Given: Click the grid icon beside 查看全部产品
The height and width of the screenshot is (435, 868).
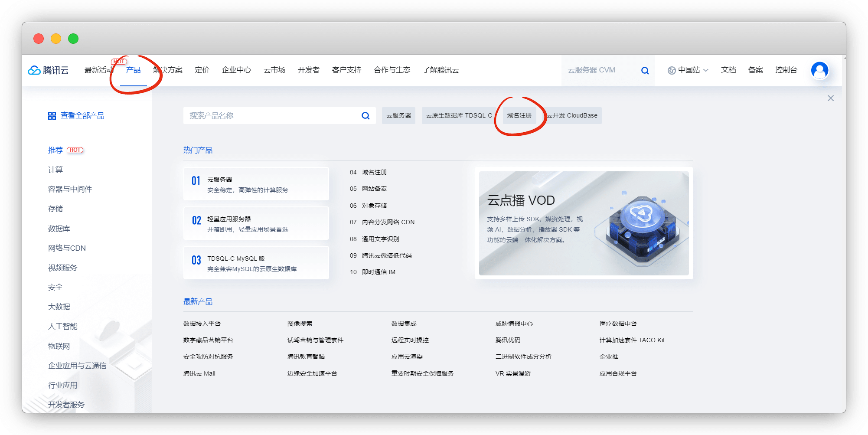Looking at the screenshot, I should (x=52, y=116).
